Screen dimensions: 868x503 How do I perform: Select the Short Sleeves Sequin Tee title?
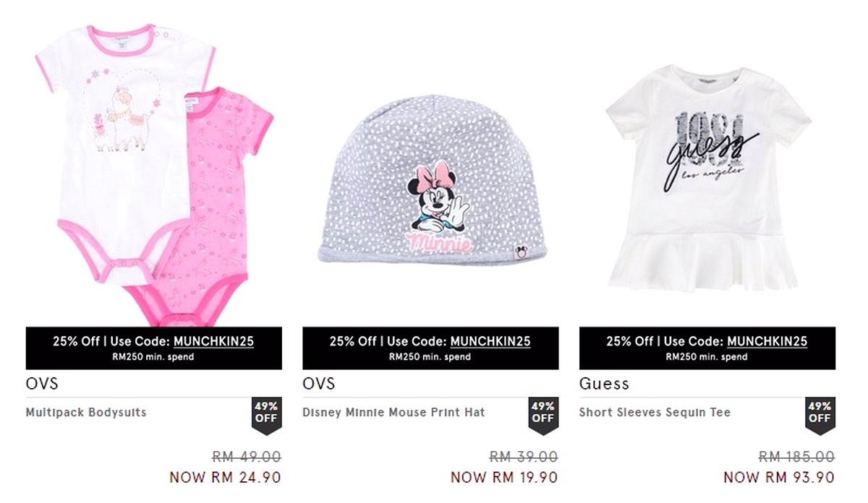pyautogui.click(x=655, y=413)
